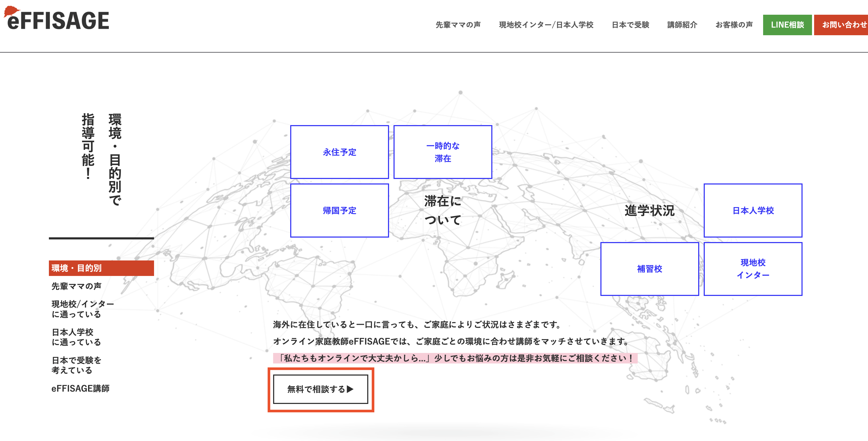Image resolution: width=868 pixels, height=441 pixels.
Task: Click the オンライン家庭教師eFFISAGEでは sentence
Action: [451, 341]
